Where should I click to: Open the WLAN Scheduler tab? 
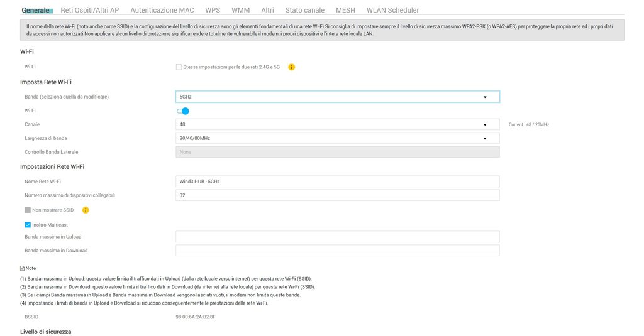click(392, 10)
